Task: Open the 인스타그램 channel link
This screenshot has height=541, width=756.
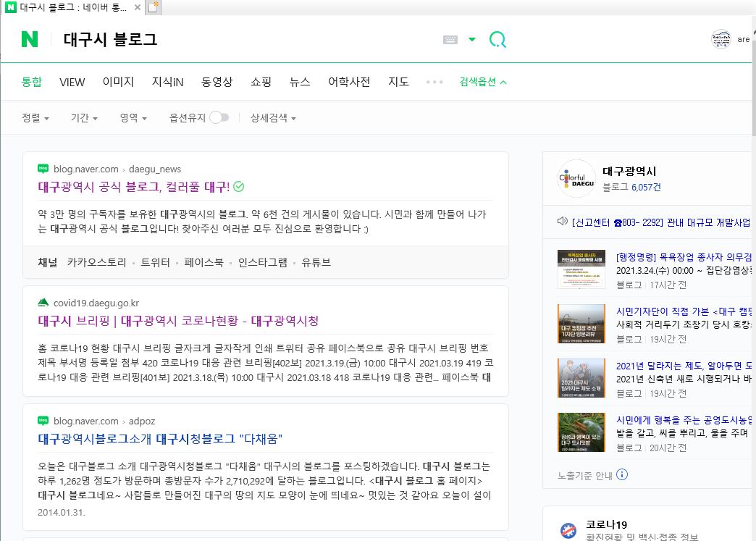Action: click(x=263, y=262)
